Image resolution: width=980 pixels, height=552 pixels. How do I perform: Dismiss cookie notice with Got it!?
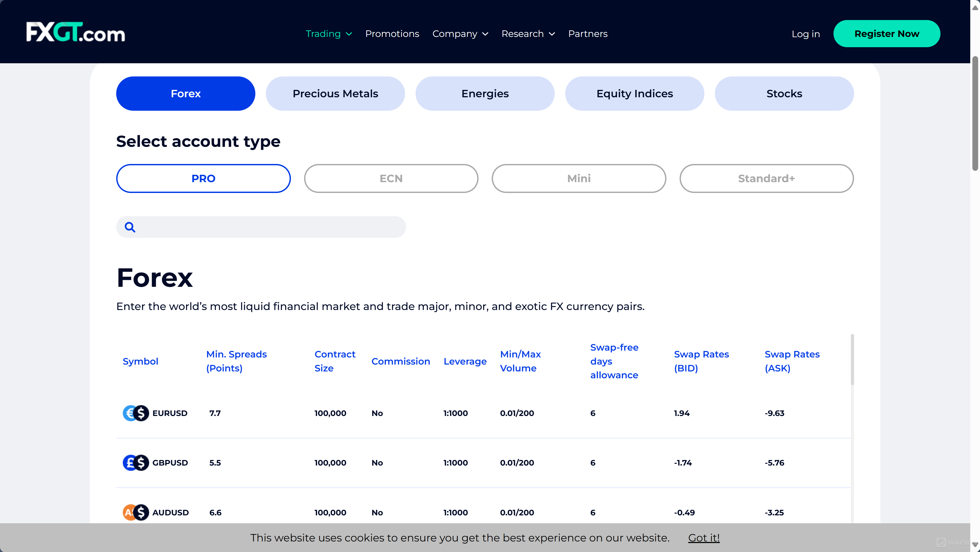(703, 538)
